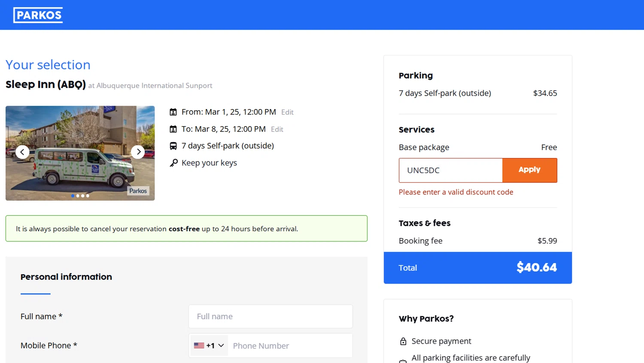
Task: Click the Booking fee $5.99 value
Action: coord(547,241)
